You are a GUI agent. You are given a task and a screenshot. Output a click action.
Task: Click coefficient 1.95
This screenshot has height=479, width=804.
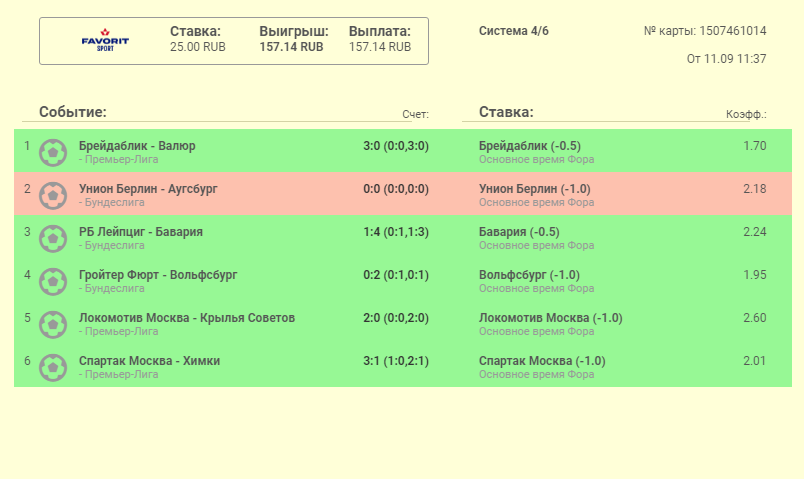[755, 275]
